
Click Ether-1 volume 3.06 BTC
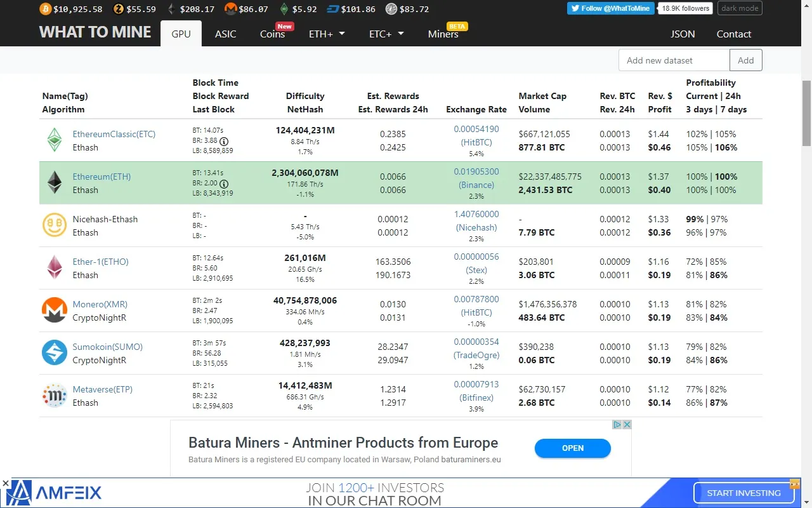coord(536,275)
